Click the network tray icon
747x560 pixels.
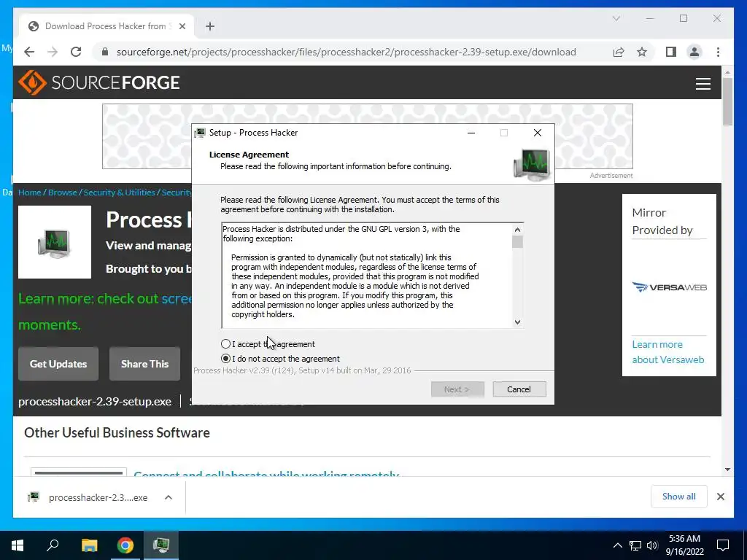(x=635, y=545)
